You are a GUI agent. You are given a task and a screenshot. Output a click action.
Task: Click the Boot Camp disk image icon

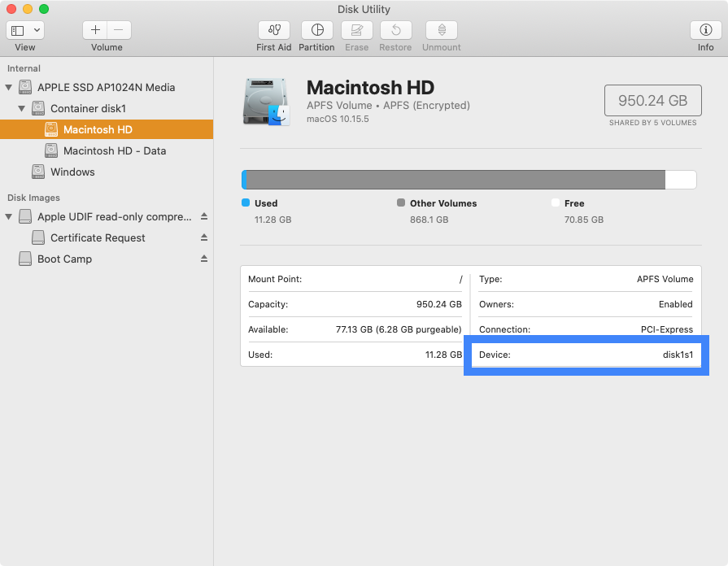point(25,259)
